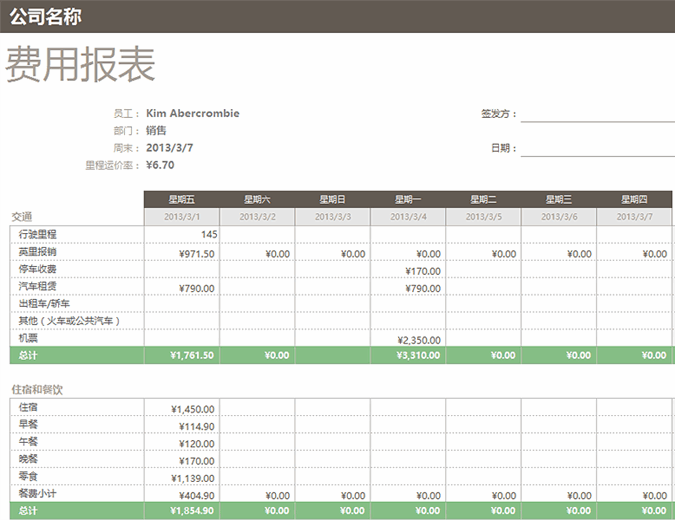
Task: Click the 周末 date value 2013/3/7
Action: (169, 147)
